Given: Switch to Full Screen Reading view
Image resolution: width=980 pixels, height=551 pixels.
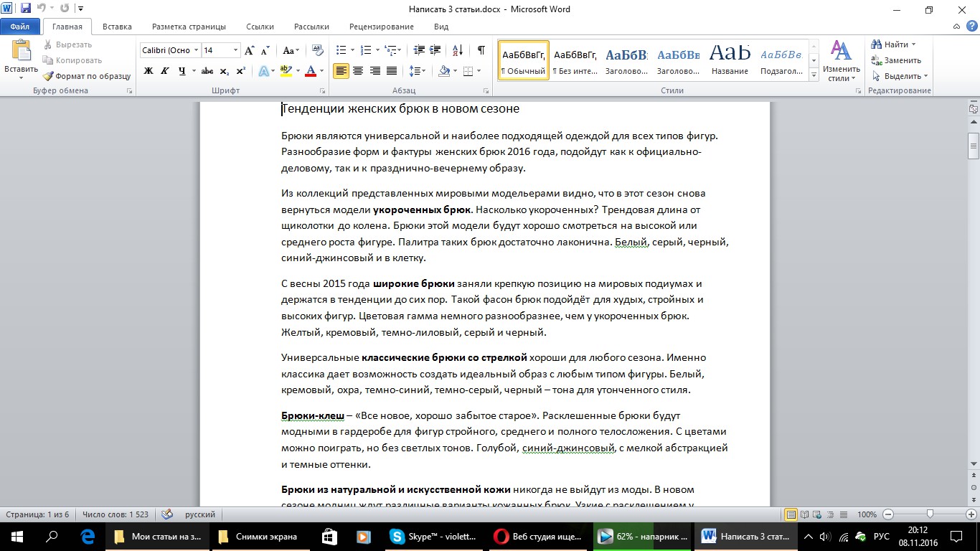Looking at the screenshot, I should pyautogui.click(x=804, y=514).
